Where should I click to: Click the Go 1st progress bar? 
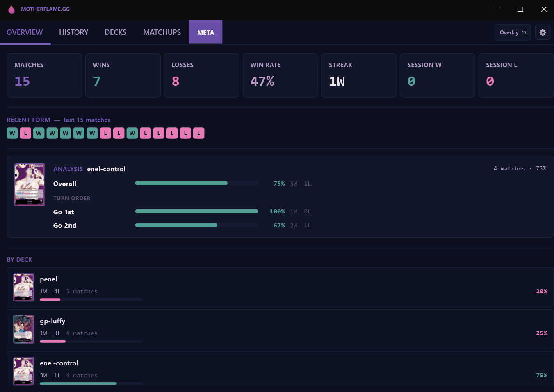pyautogui.click(x=196, y=211)
